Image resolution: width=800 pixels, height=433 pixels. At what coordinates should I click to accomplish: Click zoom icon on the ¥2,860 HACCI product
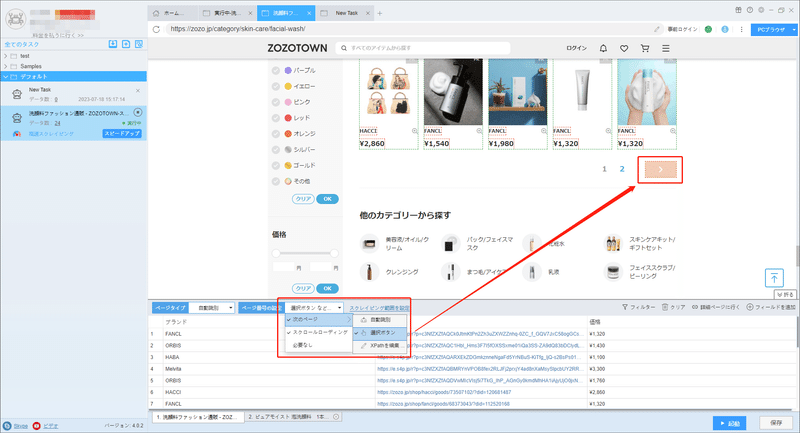415,131
